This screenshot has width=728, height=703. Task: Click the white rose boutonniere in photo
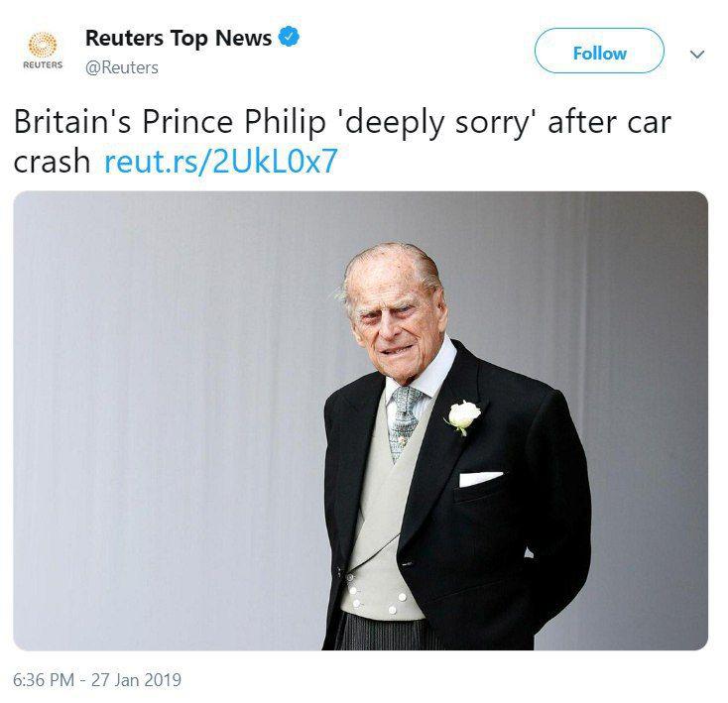tap(463, 416)
